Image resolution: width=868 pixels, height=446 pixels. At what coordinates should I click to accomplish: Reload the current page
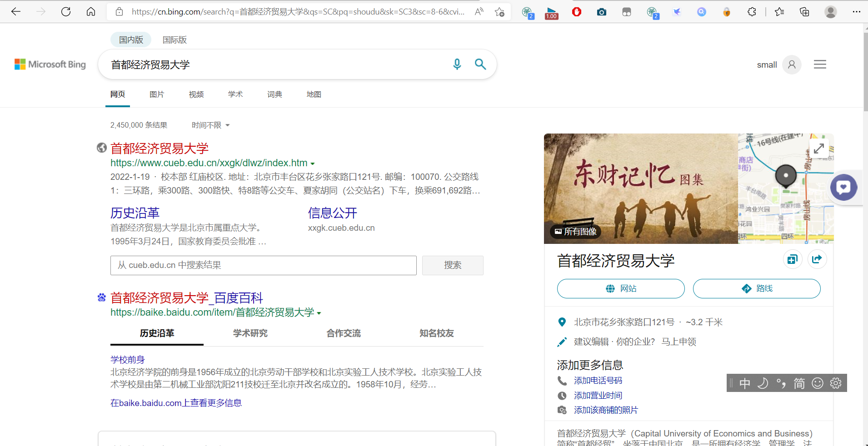point(66,12)
